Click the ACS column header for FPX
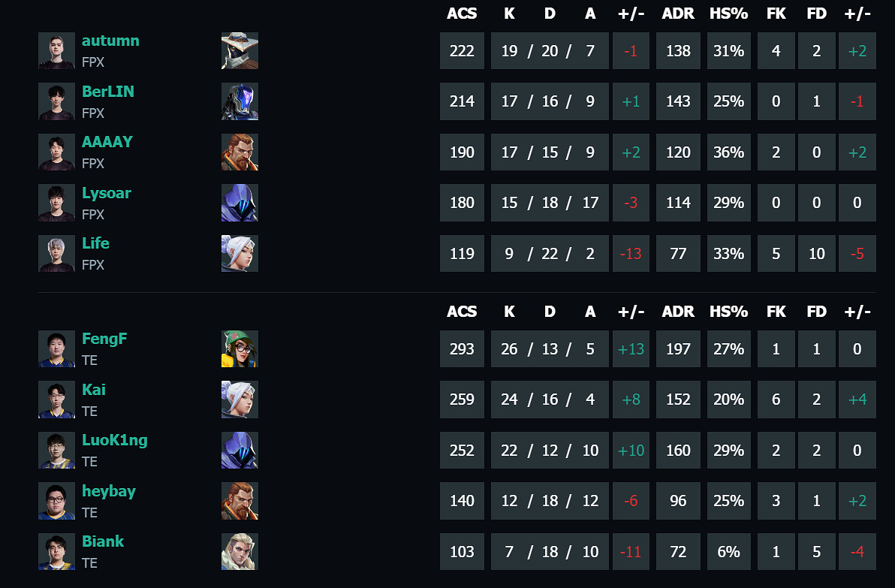Screen dimensions: 895x588 [x=462, y=14]
